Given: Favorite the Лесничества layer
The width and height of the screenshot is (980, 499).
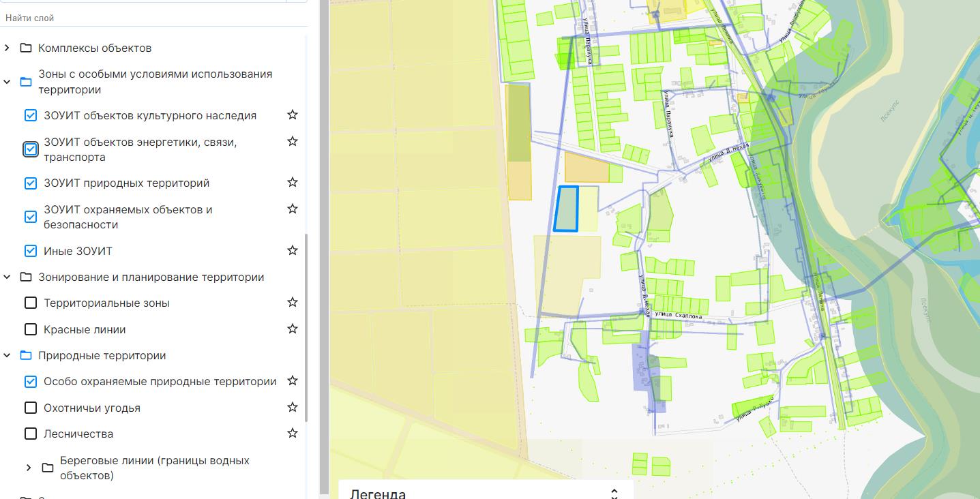Looking at the screenshot, I should pyautogui.click(x=293, y=433).
